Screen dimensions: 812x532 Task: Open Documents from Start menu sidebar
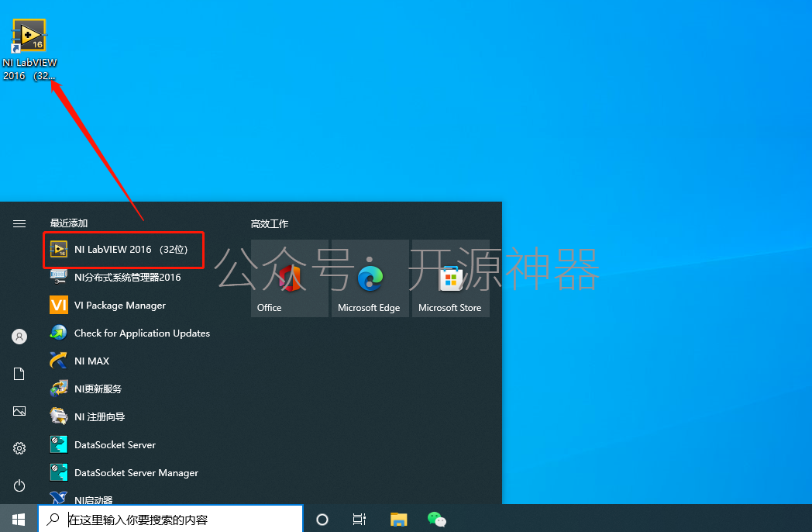[x=19, y=374]
